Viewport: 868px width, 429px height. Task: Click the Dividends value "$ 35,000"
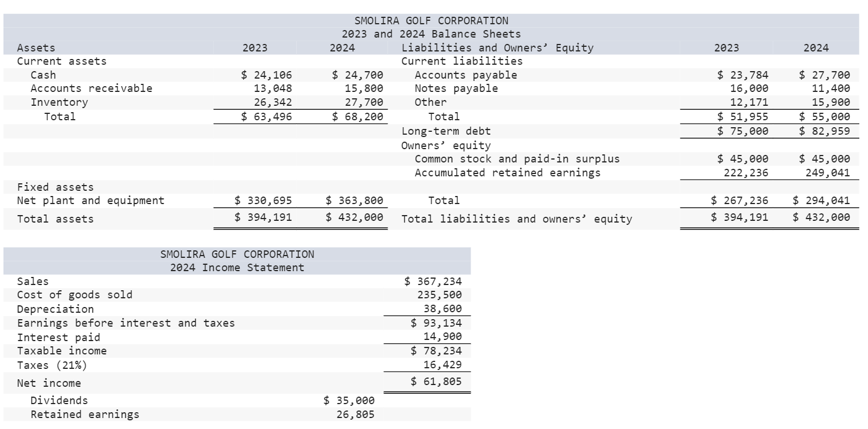[349, 400]
